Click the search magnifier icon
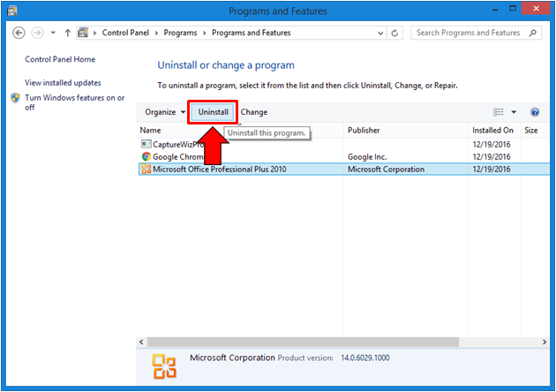The height and width of the screenshot is (392, 556). [532, 33]
